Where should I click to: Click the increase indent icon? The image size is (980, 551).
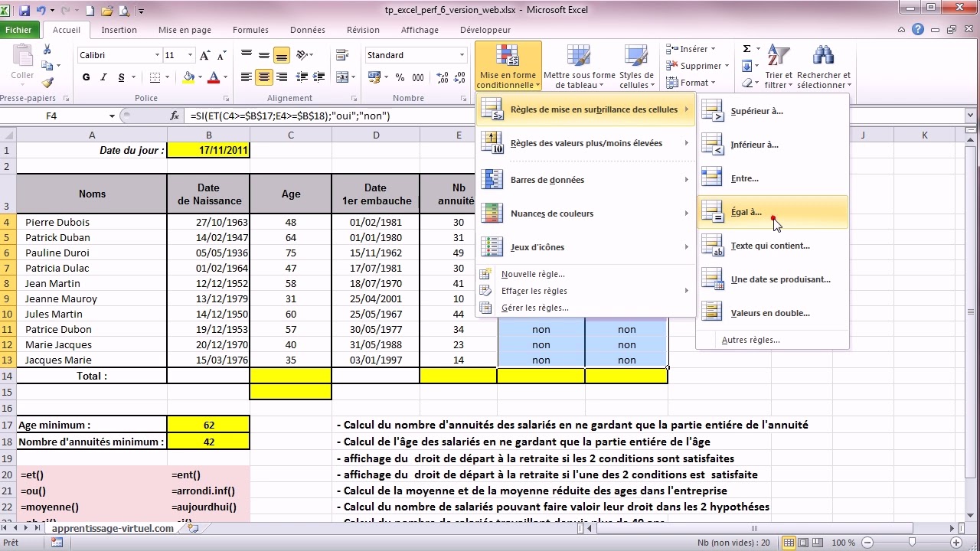[x=318, y=77]
